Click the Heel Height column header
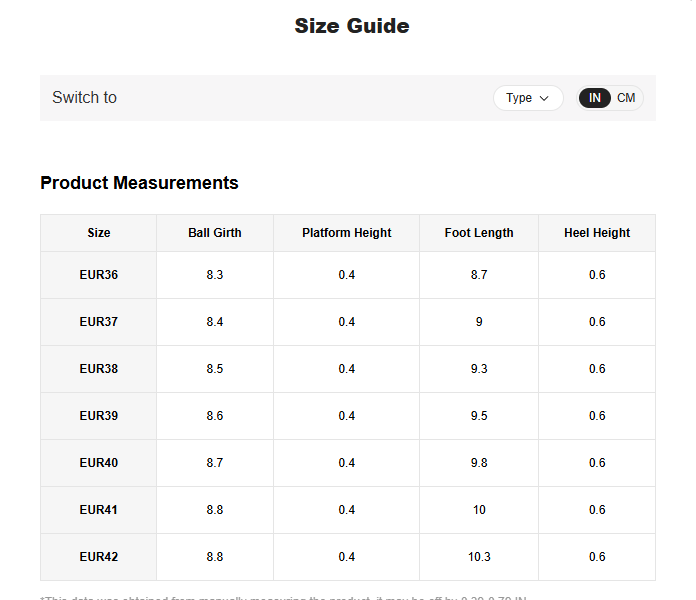Image resolution: width=696 pixels, height=600 pixels. click(x=597, y=233)
